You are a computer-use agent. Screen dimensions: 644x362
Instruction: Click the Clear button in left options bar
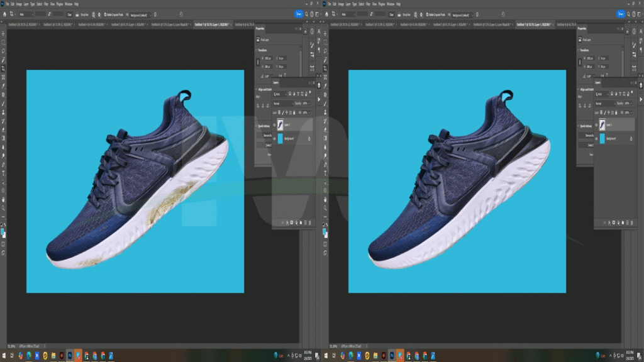point(69,15)
